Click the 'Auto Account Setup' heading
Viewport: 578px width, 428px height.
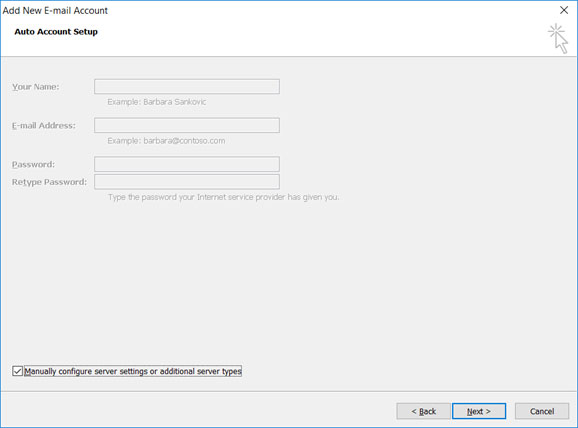coord(56,32)
